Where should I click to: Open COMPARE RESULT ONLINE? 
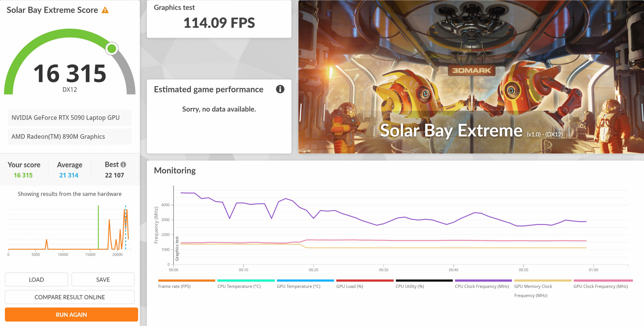click(70, 297)
